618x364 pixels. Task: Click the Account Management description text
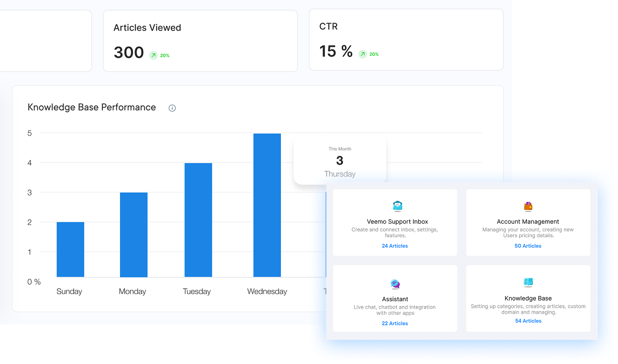(528, 233)
